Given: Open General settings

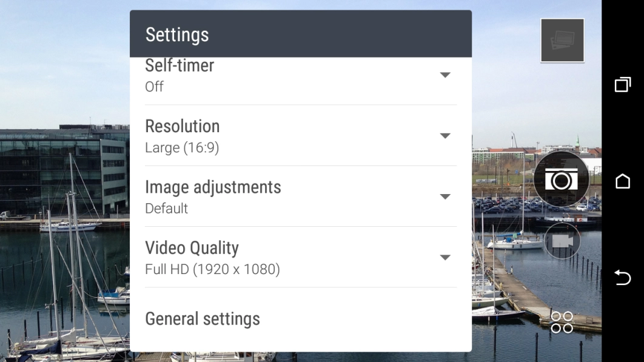Looking at the screenshot, I should tap(203, 319).
